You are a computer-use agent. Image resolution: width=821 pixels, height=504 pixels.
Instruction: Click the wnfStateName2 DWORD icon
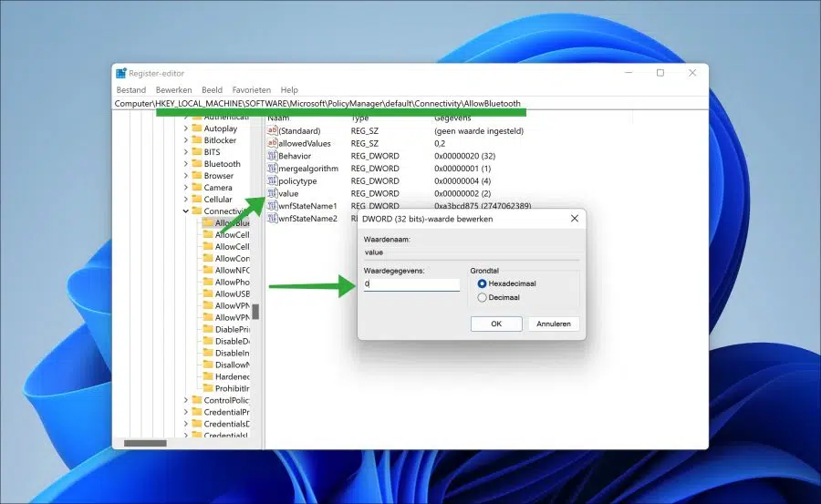272,218
